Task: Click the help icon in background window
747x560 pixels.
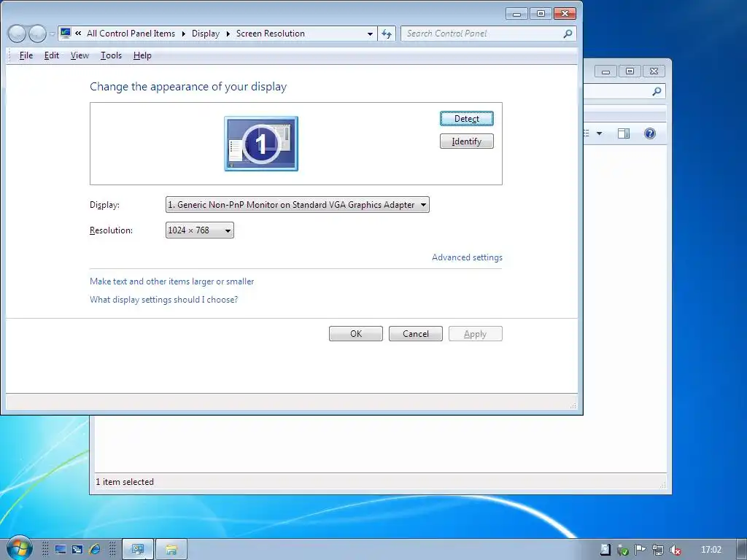Action: click(649, 133)
